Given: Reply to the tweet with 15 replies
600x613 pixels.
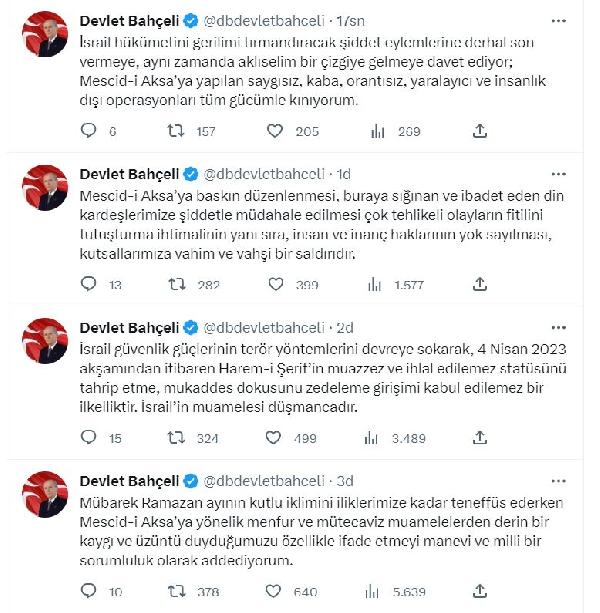Looking at the screenshot, I should point(89,437).
